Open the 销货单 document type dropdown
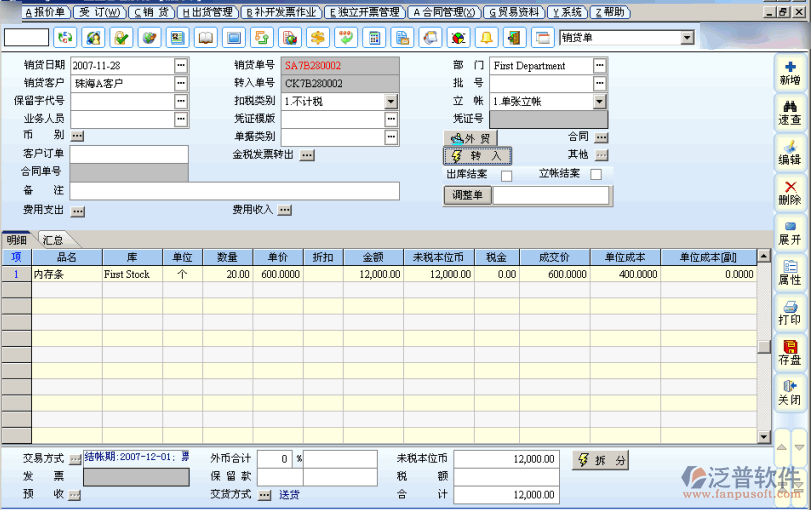The width and height of the screenshot is (811, 510). click(x=686, y=38)
